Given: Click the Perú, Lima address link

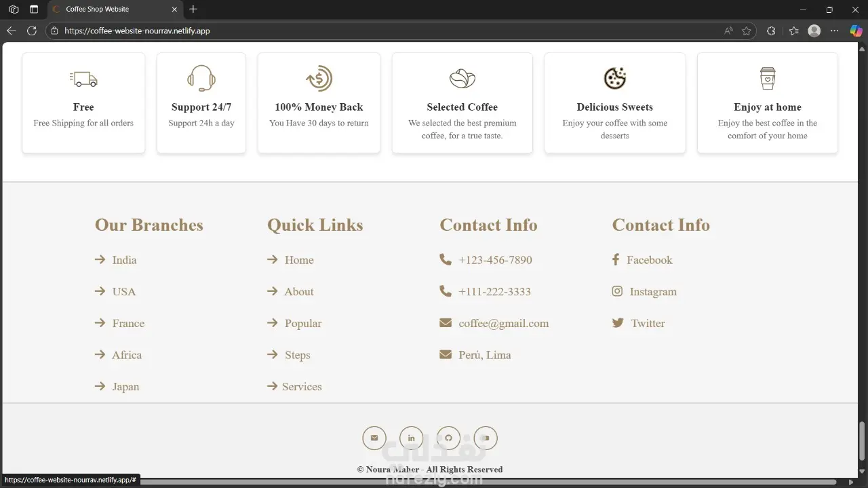Looking at the screenshot, I should point(485,355).
